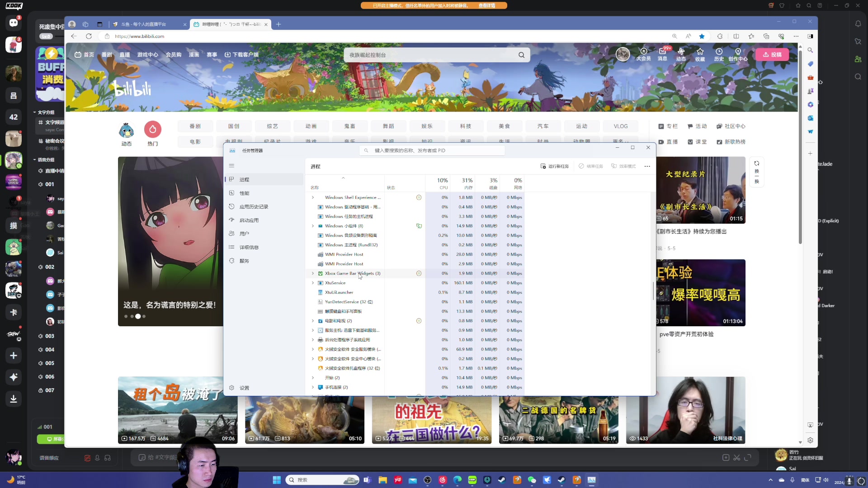868x488 pixels.
Task: Click 运行新任务 (Run new task) button
Action: pyautogui.click(x=555, y=166)
